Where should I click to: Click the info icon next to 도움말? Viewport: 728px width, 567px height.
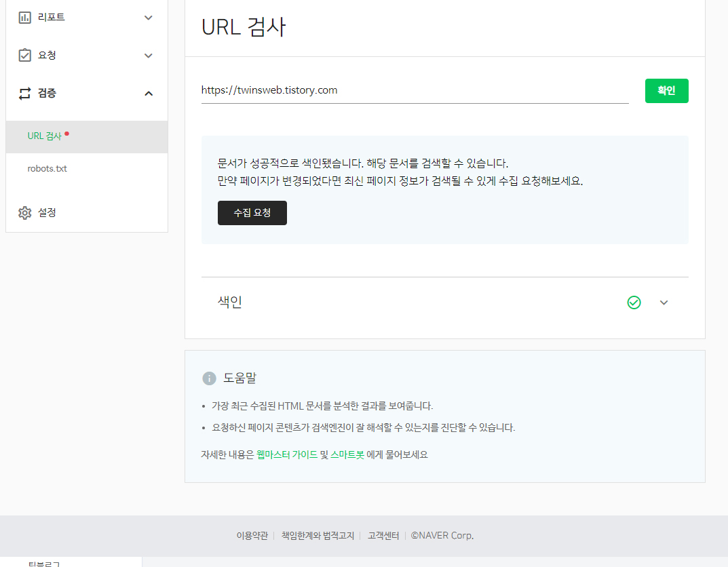tap(211, 378)
